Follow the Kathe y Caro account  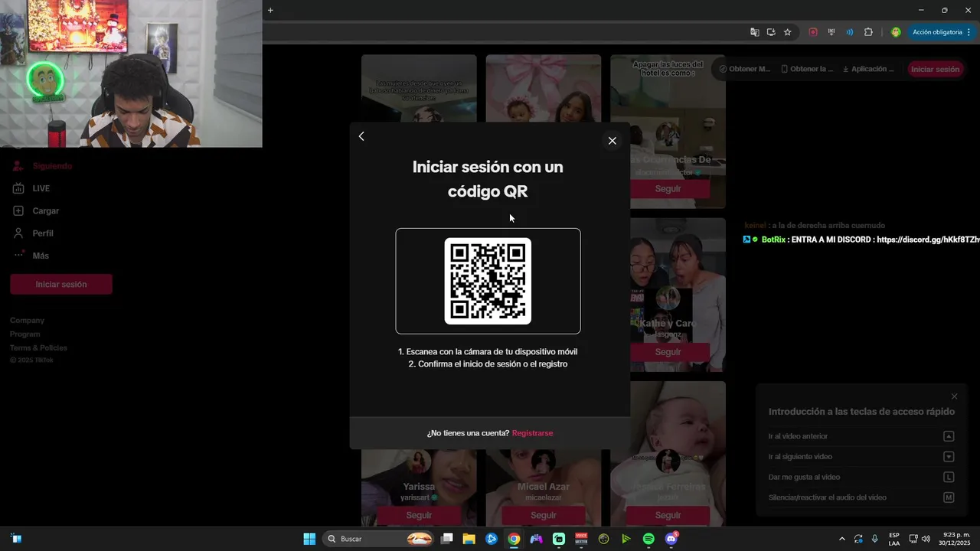pos(668,352)
